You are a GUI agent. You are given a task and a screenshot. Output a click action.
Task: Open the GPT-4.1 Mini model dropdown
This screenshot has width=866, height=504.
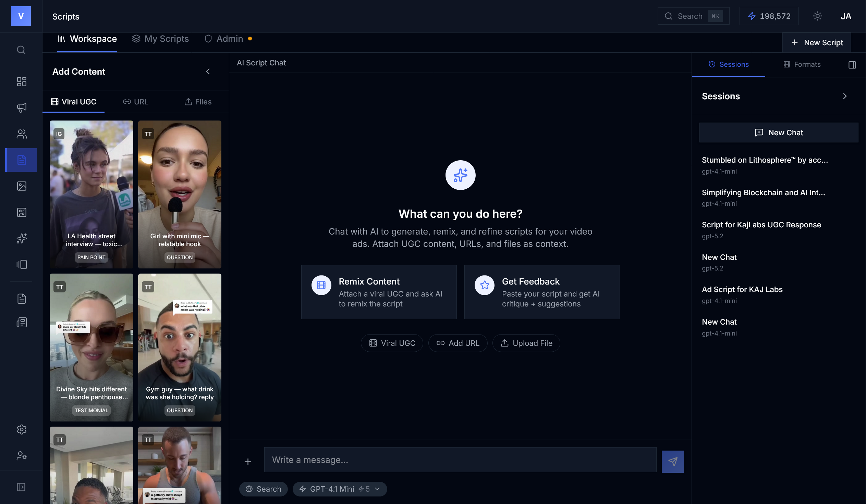(340, 489)
